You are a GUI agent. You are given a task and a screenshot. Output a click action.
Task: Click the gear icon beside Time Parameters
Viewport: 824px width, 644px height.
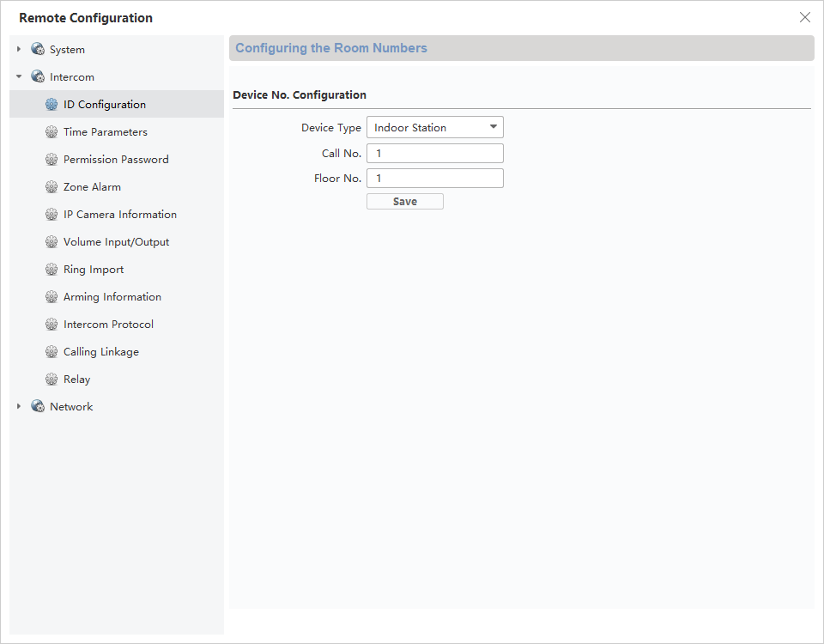coord(51,132)
